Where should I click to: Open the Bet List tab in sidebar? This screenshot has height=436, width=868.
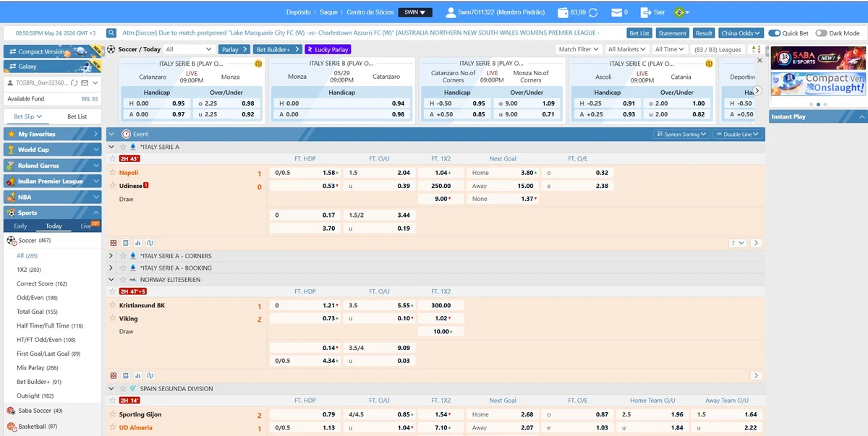point(77,116)
